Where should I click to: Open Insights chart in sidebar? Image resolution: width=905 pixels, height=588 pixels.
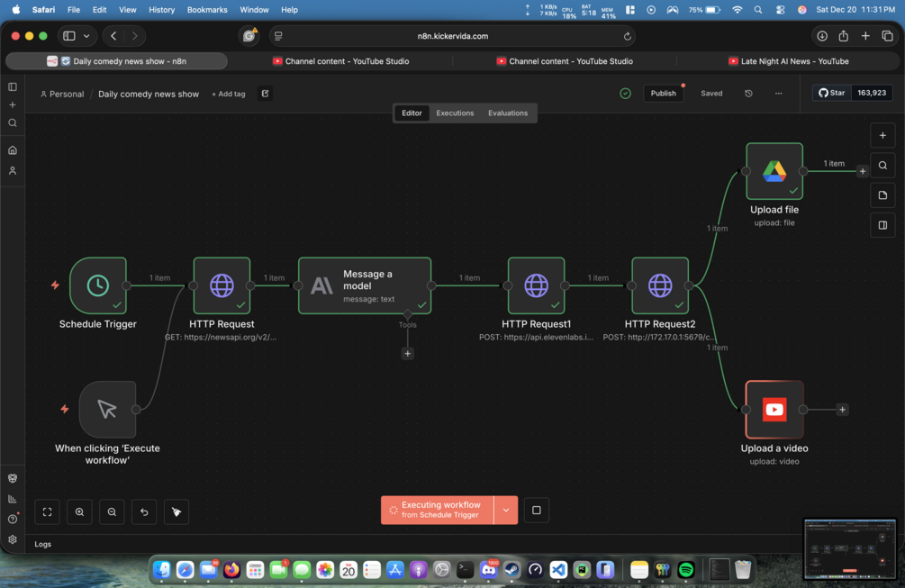(x=13, y=499)
